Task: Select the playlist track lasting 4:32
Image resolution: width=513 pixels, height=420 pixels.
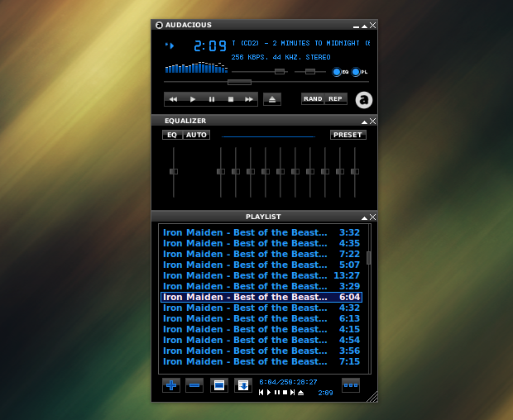Action: point(261,308)
